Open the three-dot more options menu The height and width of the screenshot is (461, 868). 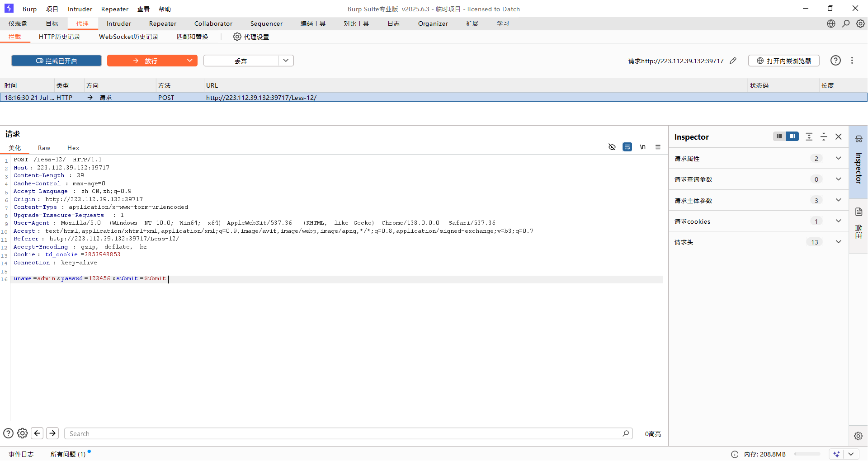coord(852,61)
